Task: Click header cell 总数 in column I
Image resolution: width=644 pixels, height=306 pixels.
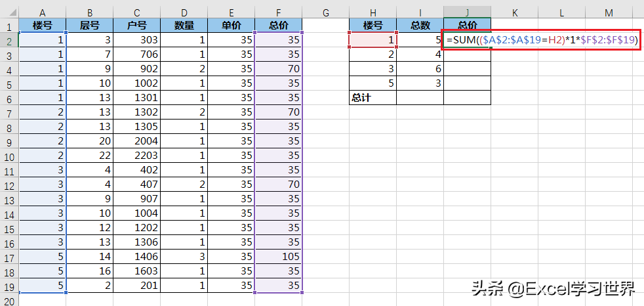Action: (420, 26)
